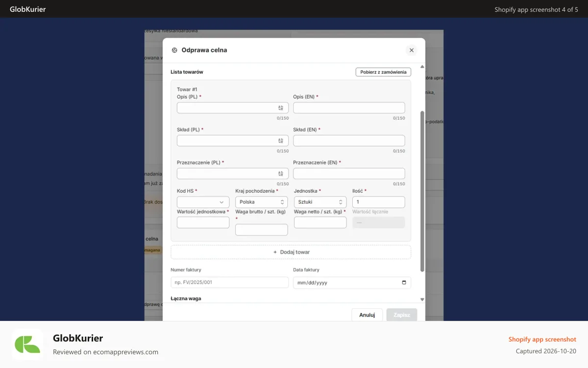Click the Ilość quantity field
Viewport: 588px width, 368px height.
(x=378, y=202)
